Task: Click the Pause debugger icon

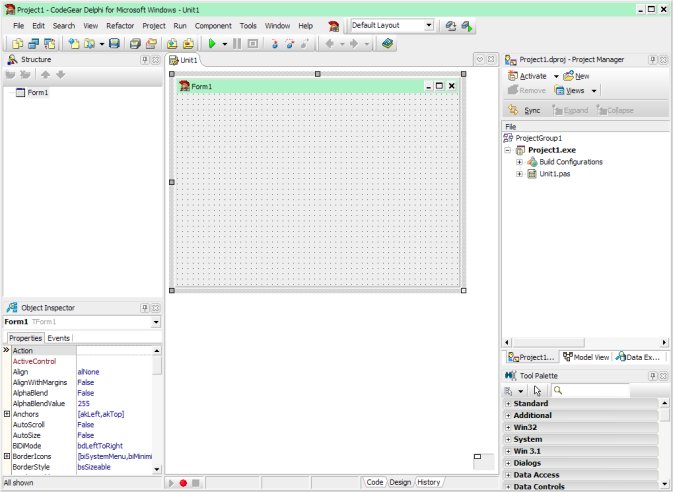Action: pyautogui.click(x=236, y=44)
